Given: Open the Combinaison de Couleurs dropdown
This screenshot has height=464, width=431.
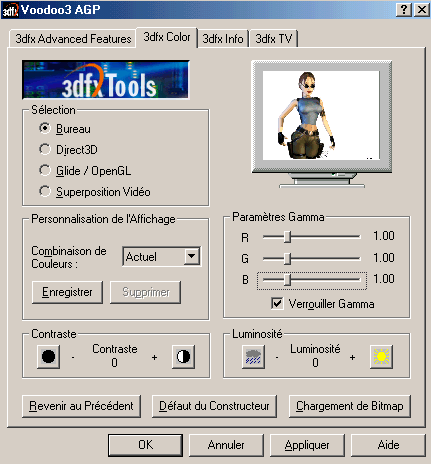Looking at the screenshot, I should (x=192, y=256).
